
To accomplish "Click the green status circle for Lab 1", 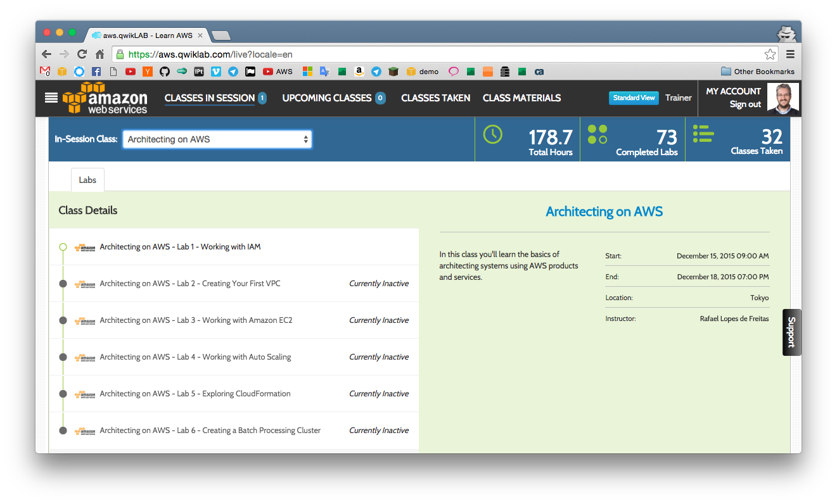I will [63, 247].
